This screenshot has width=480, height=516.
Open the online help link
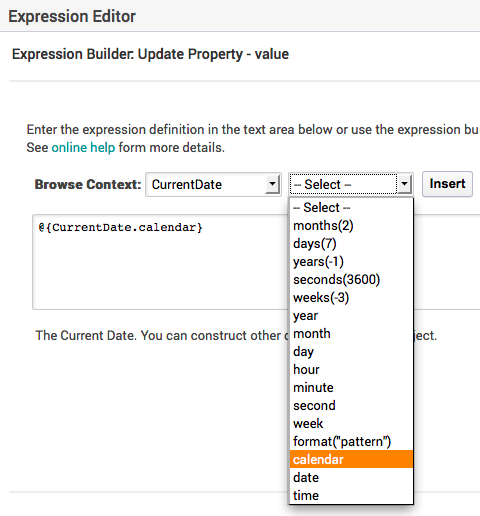(83, 147)
